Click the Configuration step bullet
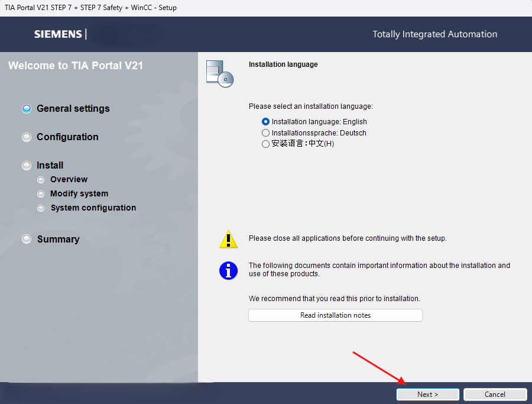The width and height of the screenshot is (532, 404). point(27,137)
